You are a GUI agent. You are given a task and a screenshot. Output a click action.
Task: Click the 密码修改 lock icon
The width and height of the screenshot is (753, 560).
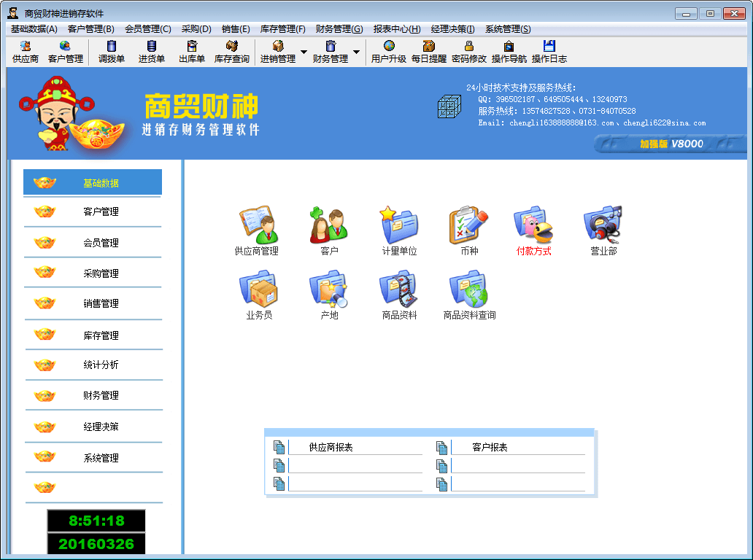click(468, 52)
